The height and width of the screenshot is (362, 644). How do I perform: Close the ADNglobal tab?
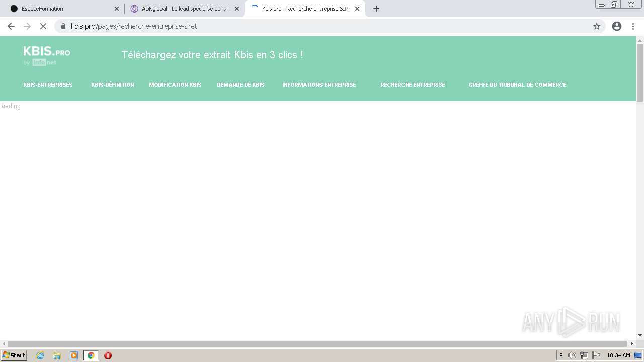[237, 9]
